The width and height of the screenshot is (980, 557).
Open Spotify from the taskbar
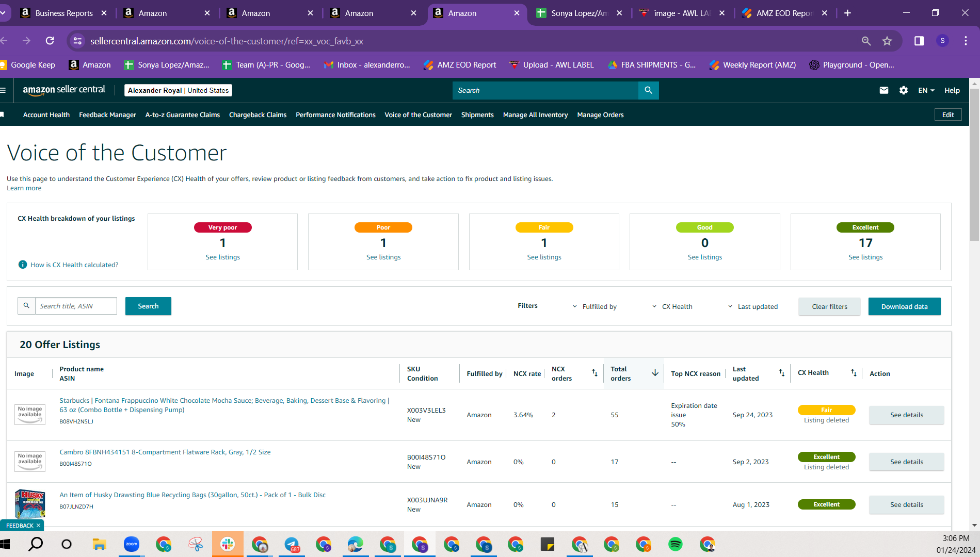point(675,544)
